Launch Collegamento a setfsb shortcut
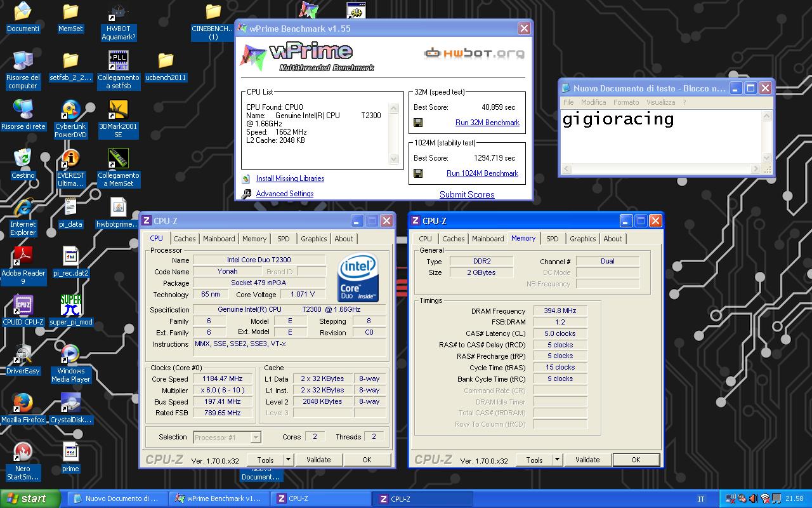This screenshot has width=812, height=508. point(118,70)
